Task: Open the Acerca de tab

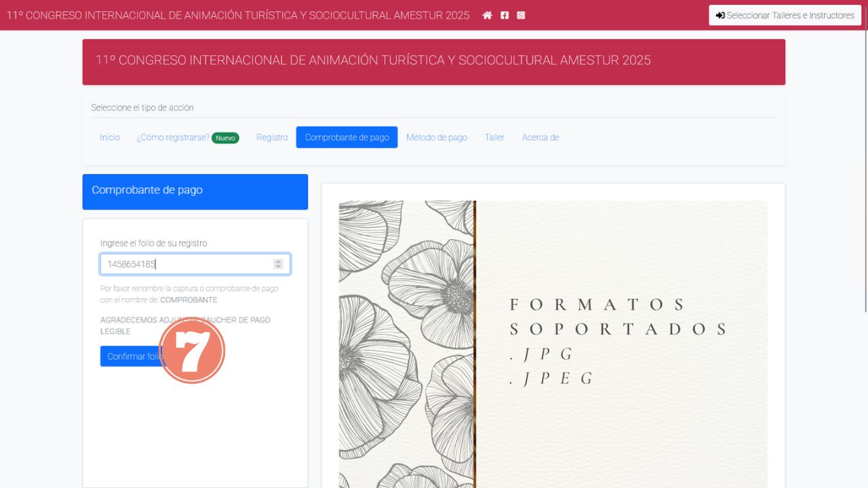Action: pos(540,138)
